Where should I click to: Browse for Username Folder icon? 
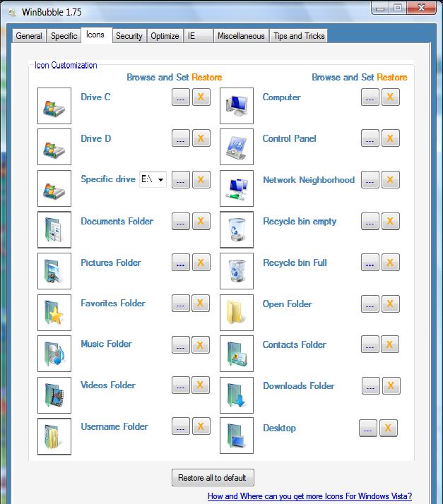180,426
